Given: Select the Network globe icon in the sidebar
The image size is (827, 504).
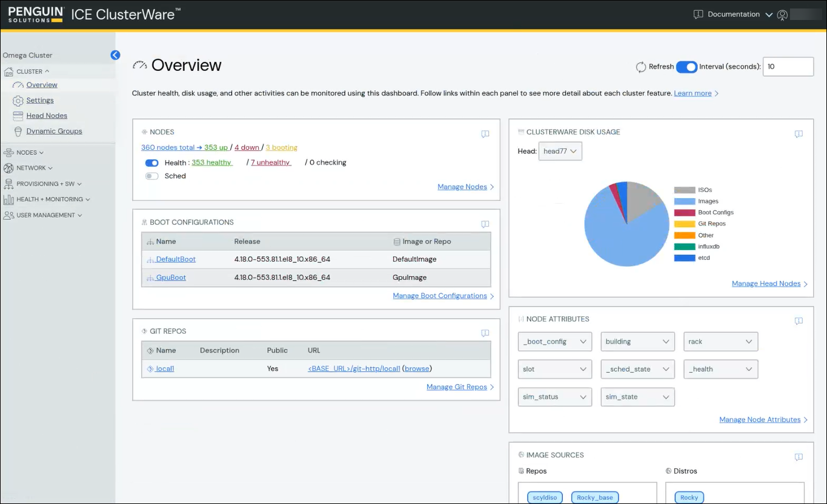Looking at the screenshot, I should (x=8, y=168).
